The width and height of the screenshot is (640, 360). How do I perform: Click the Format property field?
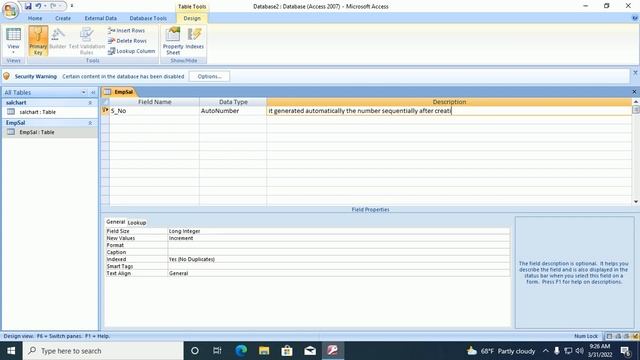[339, 245]
